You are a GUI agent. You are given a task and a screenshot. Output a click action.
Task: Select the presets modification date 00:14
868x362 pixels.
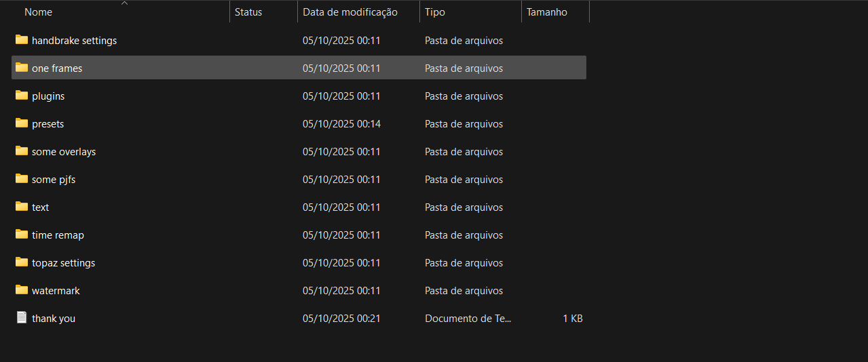click(x=341, y=124)
